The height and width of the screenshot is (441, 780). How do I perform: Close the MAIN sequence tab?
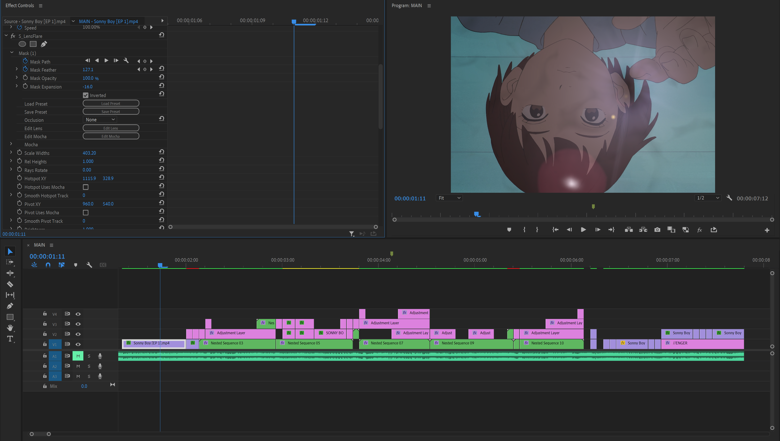click(x=28, y=245)
